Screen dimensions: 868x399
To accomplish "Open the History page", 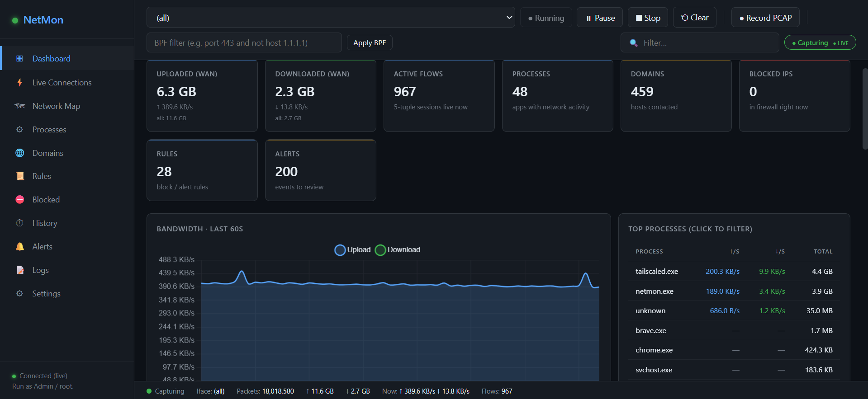I will (68, 223).
